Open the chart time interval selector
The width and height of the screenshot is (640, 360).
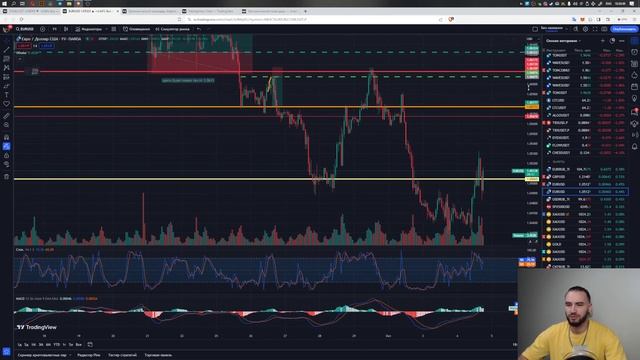click(x=54, y=29)
